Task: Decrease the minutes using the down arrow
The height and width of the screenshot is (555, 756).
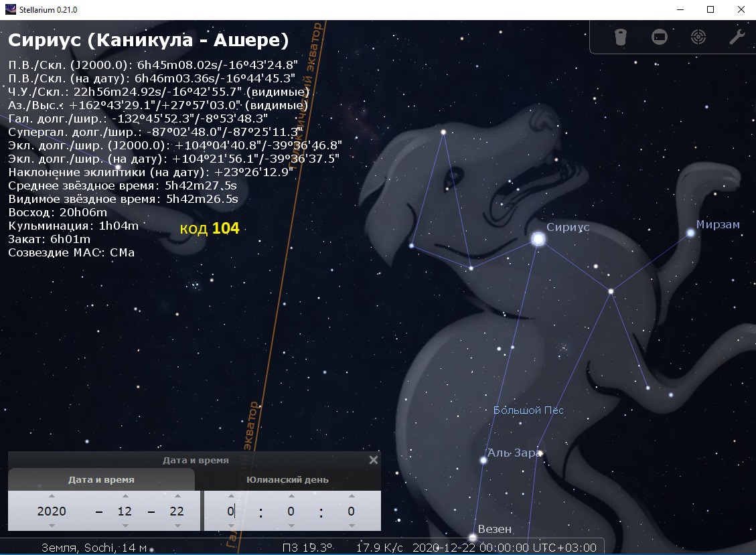Action: [291, 526]
